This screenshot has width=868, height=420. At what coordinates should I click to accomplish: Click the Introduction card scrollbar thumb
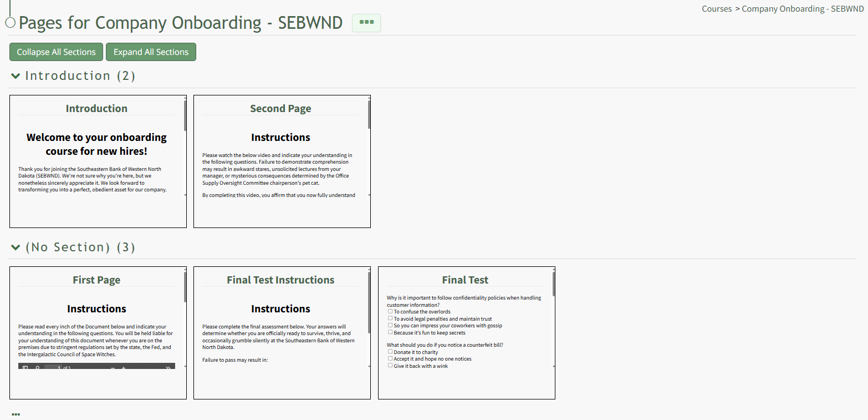(185, 115)
